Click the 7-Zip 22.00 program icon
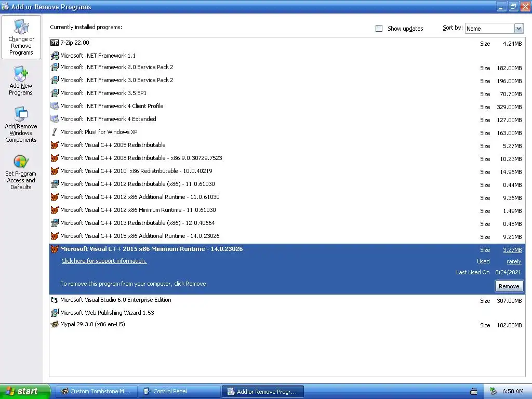Image resolution: width=532 pixels, height=399 pixels. (x=54, y=43)
